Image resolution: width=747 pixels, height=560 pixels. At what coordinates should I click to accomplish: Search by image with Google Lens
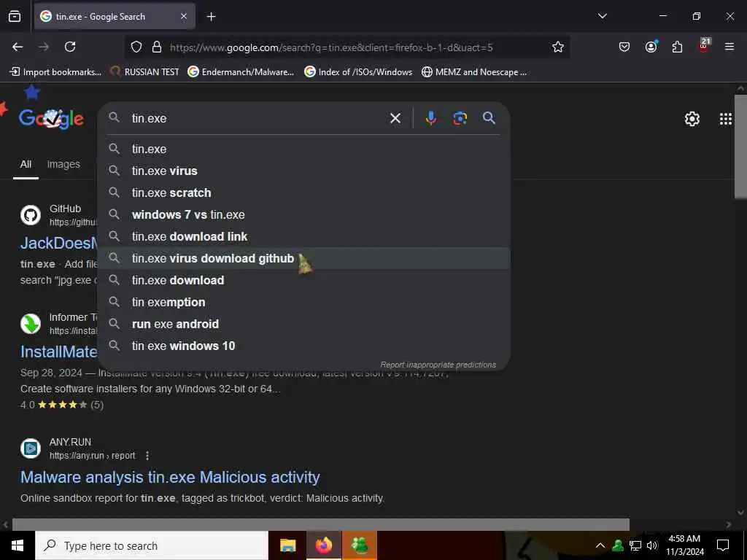point(460,118)
